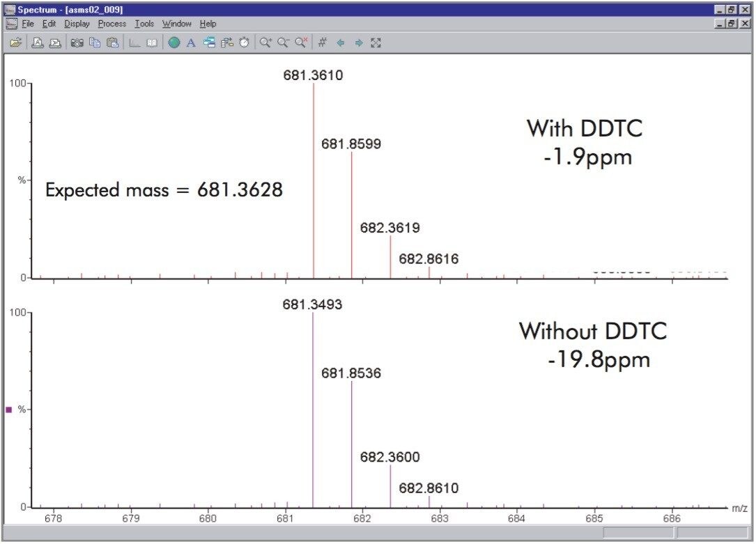This screenshot has width=756, height=544.
Task: Open the Process menu
Action: point(112,24)
